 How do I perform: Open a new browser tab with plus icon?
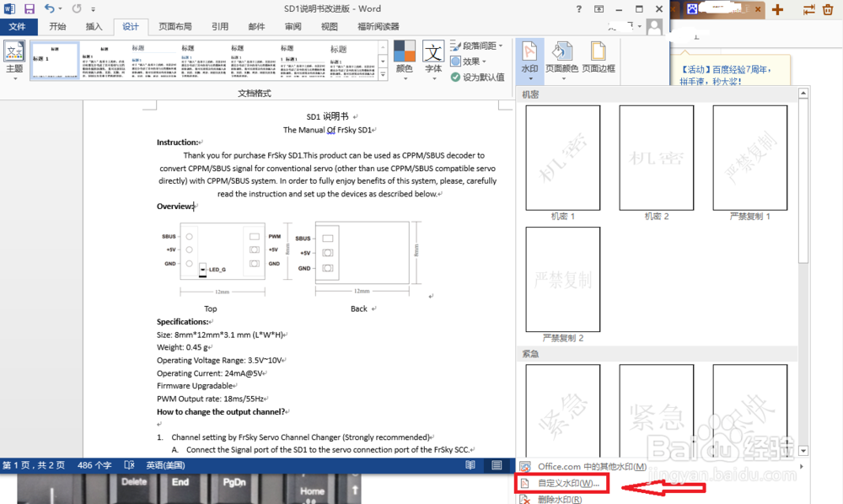[x=777, y=9]
